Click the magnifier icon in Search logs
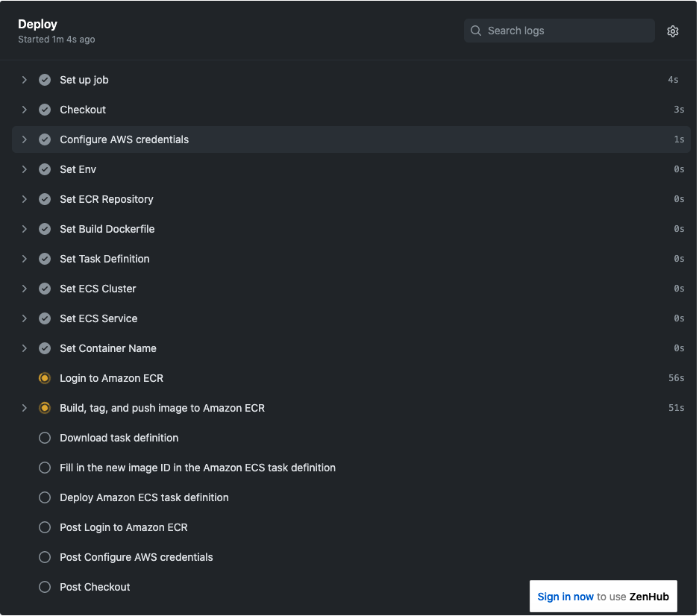The image size is (699, 616). [x=476, y=31]
